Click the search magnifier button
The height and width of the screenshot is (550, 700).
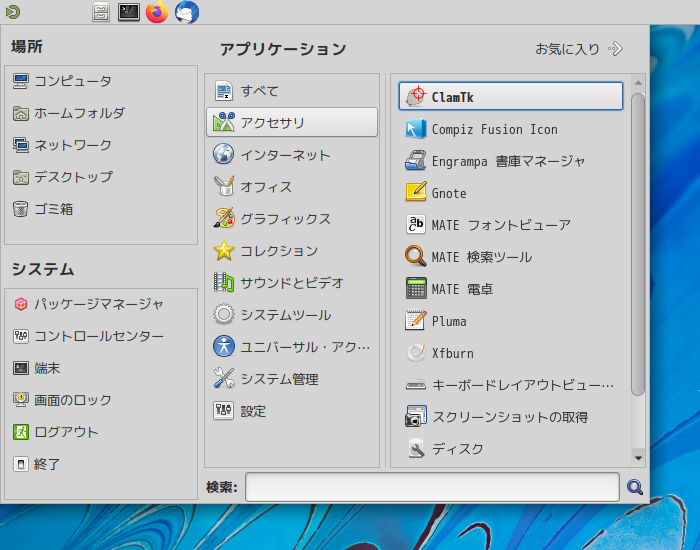[x=634, y=487]
